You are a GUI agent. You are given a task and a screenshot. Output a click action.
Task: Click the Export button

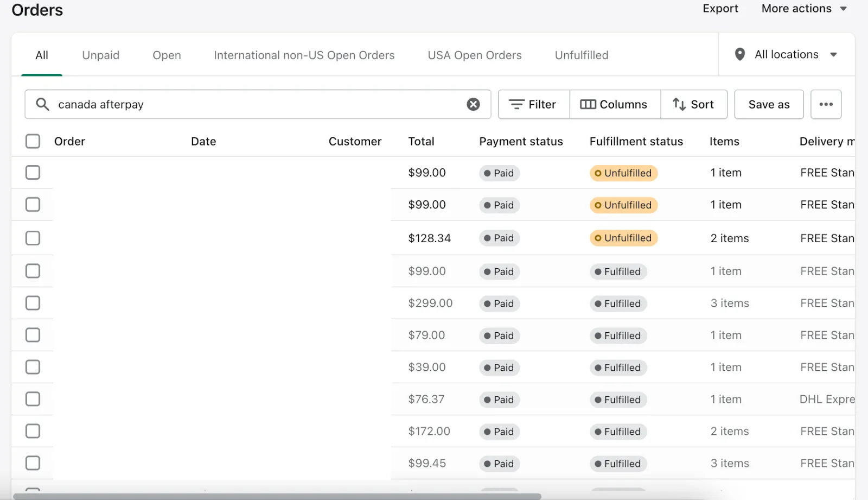click(x=720, y=9)
